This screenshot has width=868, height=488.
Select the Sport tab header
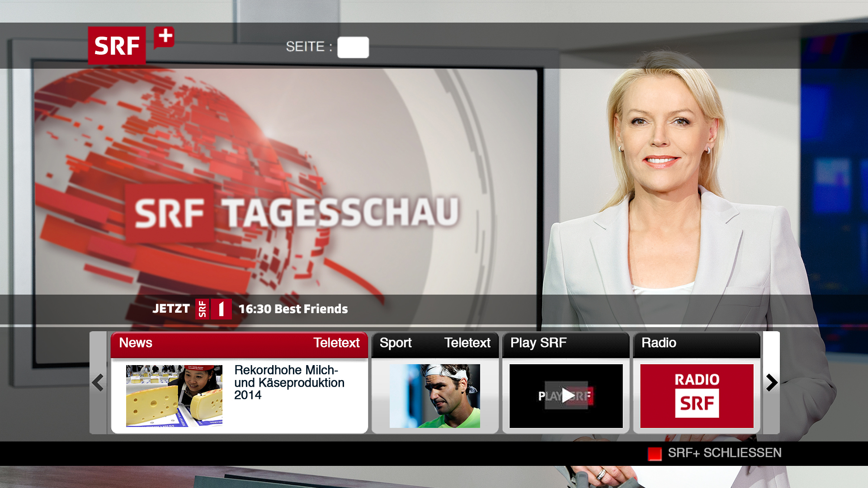point(396,343)
